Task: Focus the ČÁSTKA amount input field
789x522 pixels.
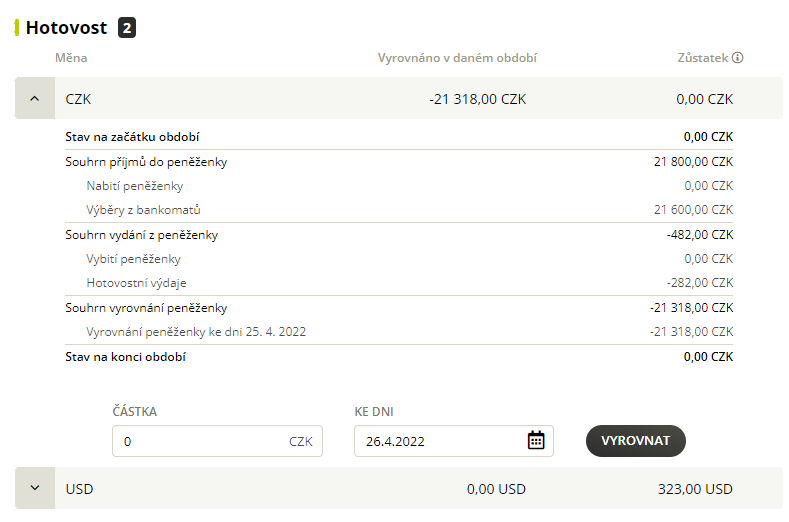Action: (x=217, y=441)
